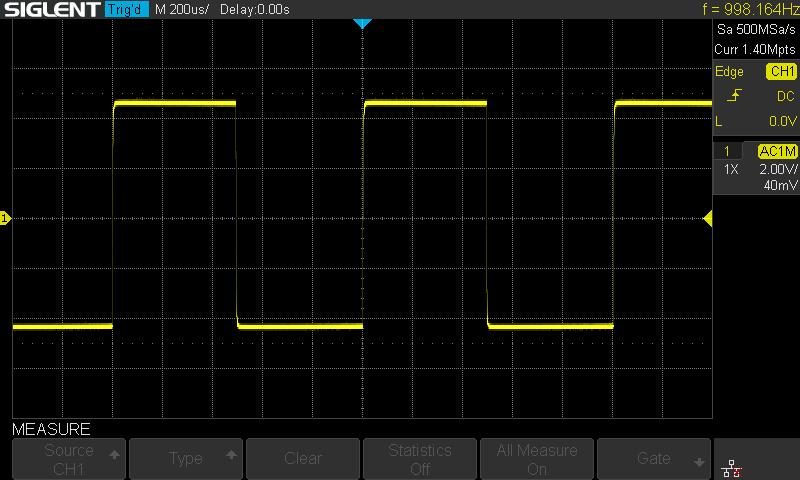800x480 pixels.
Task: Select the Edge trigger type label
Action: [729, 71]
